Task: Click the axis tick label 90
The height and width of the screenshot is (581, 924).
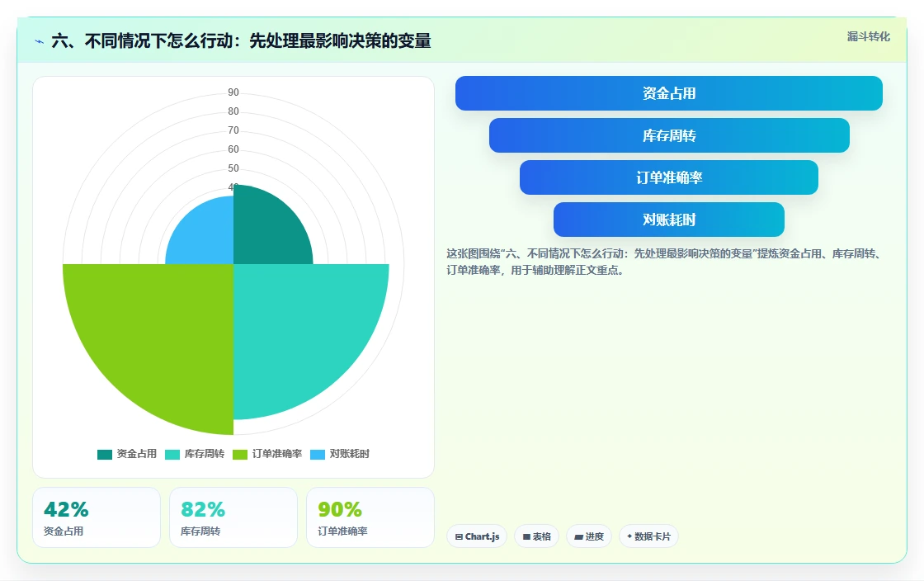Action: pyautogui.click(x=233, y=92)
